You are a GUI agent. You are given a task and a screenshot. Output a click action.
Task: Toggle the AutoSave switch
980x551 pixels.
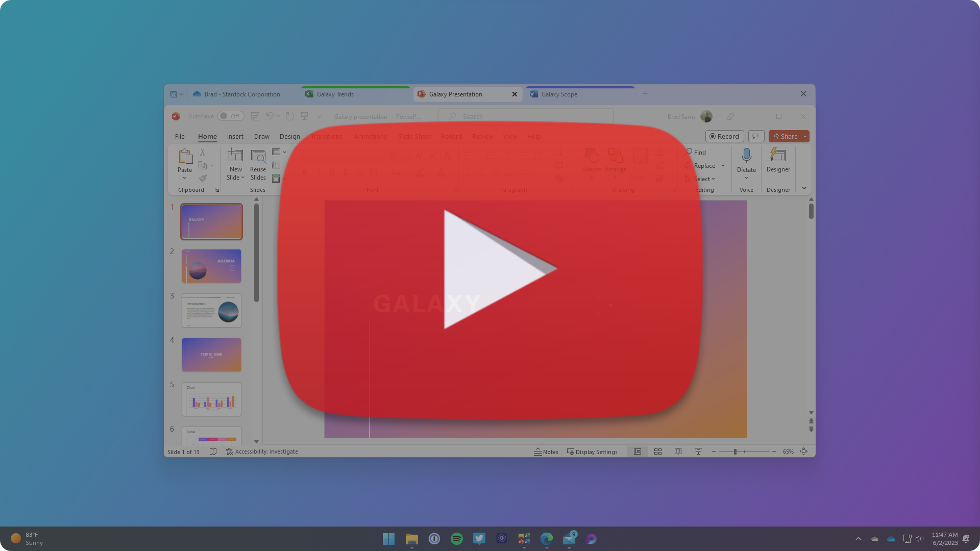click(x=231, y=116)
